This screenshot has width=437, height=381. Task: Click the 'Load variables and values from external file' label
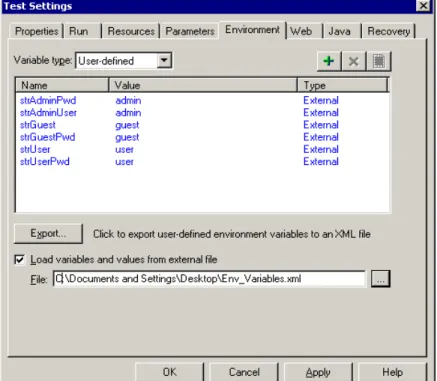click(x=124, y=259)
